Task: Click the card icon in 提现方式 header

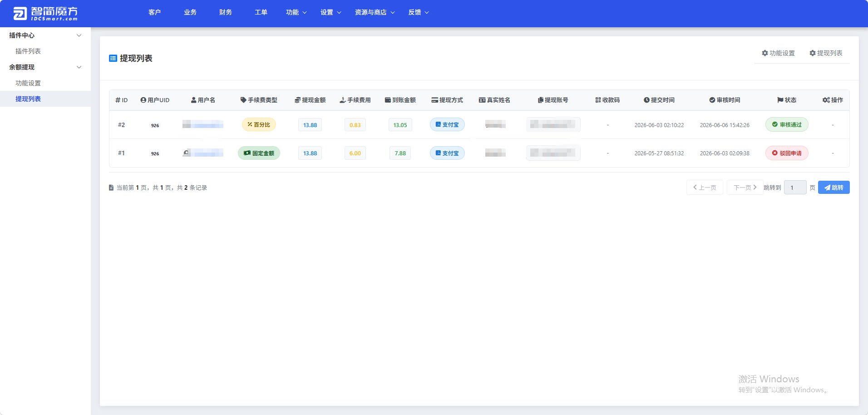Action: coord(434,100)
